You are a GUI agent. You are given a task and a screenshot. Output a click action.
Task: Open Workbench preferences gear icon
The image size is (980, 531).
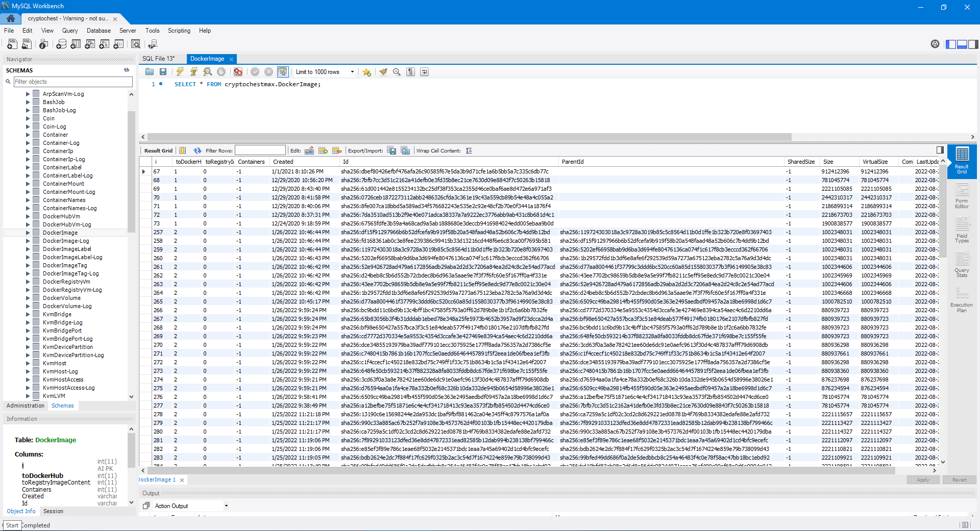(935, 44)
